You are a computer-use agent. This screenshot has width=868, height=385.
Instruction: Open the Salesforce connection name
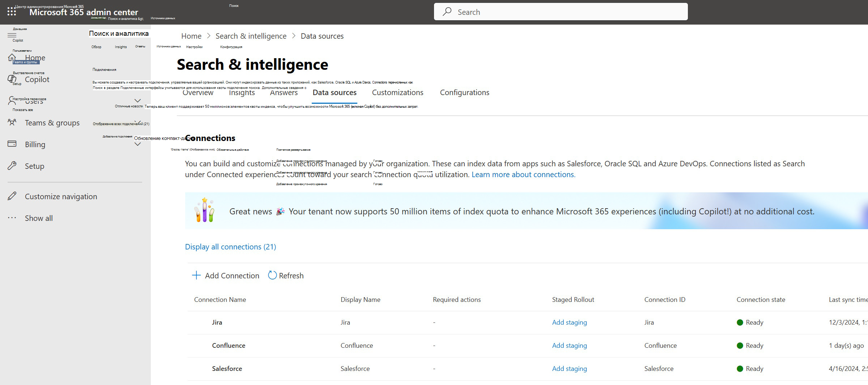[227, 369]
